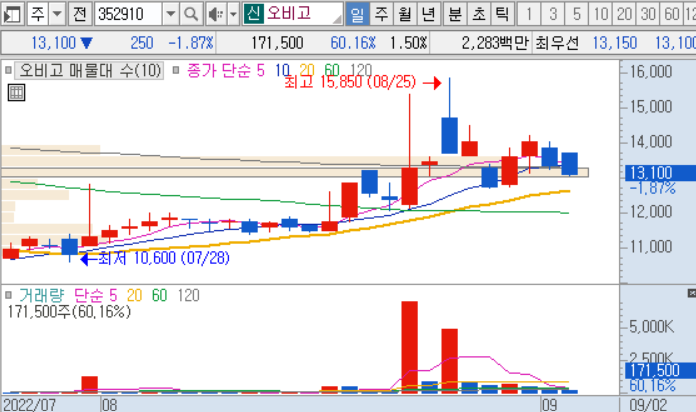
Task: Click the best ask price 13,150
Action: (x=615, y=43)
